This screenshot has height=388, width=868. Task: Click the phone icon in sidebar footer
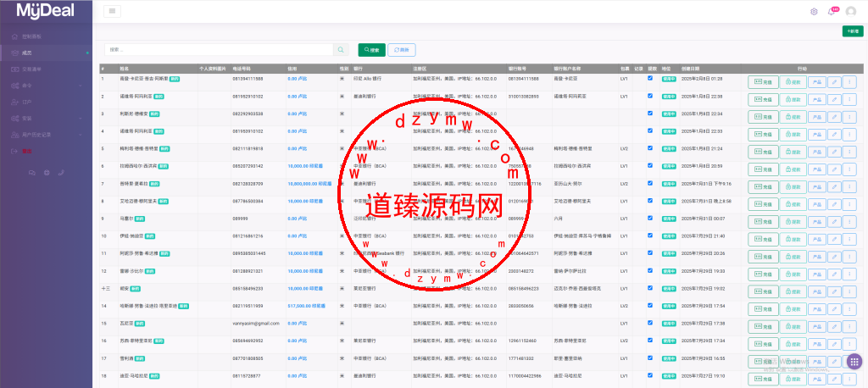[x=61, y=173]
